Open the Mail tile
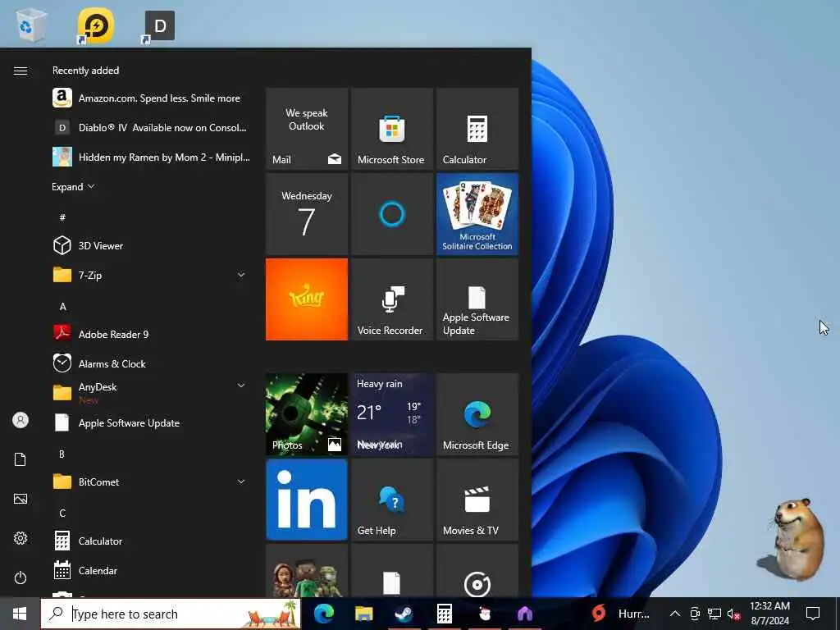 tap(307, 129)
